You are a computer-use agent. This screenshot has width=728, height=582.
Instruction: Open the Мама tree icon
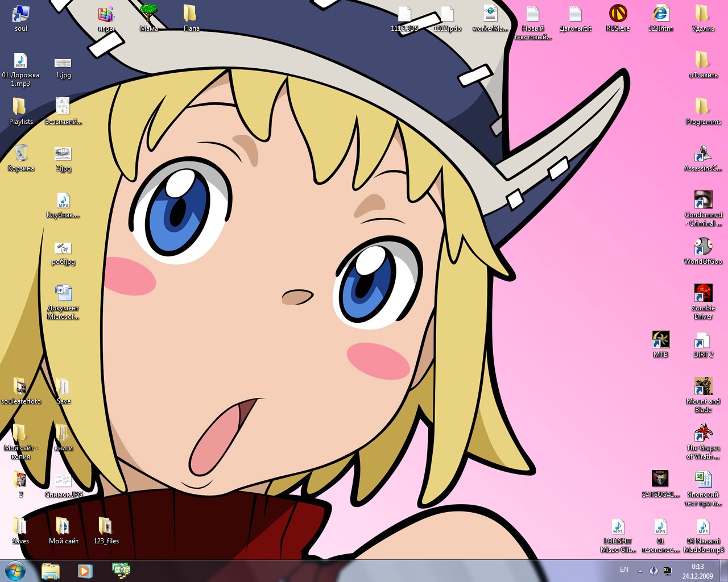(149, 18)
